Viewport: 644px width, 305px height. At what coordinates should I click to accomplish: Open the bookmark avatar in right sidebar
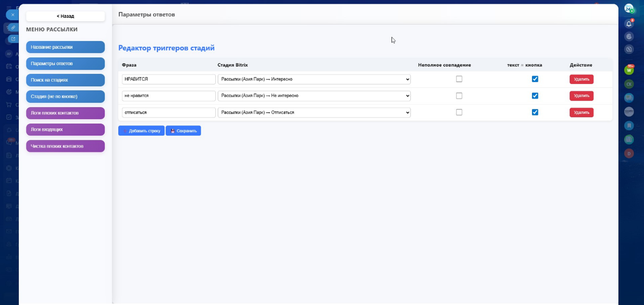point(629,125)
